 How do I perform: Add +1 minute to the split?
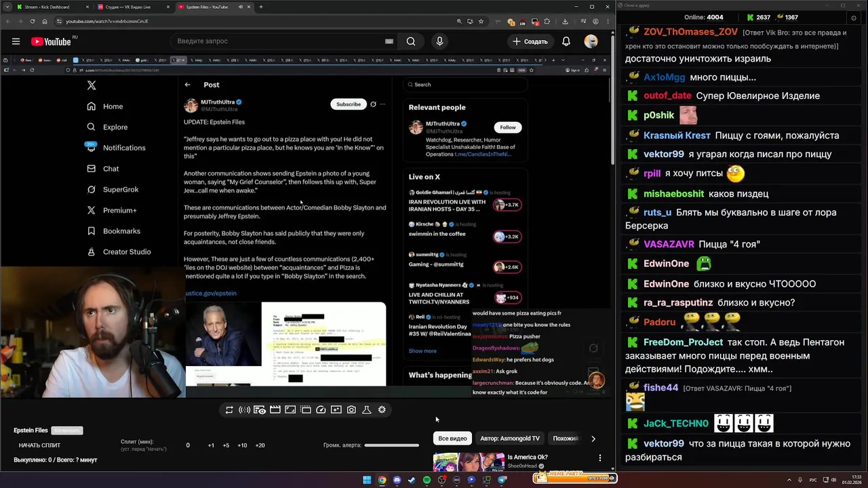click(x=211, y=445)
